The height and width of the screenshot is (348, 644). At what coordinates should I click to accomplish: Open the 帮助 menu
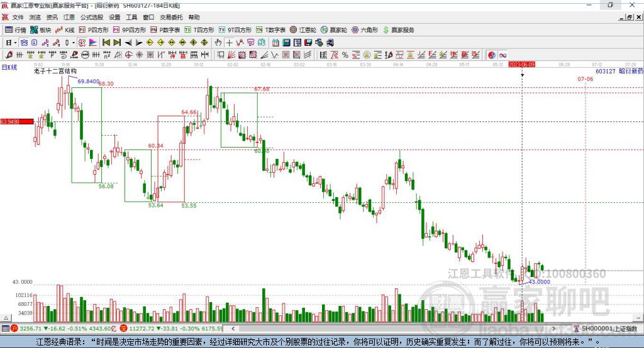[194, 17]
